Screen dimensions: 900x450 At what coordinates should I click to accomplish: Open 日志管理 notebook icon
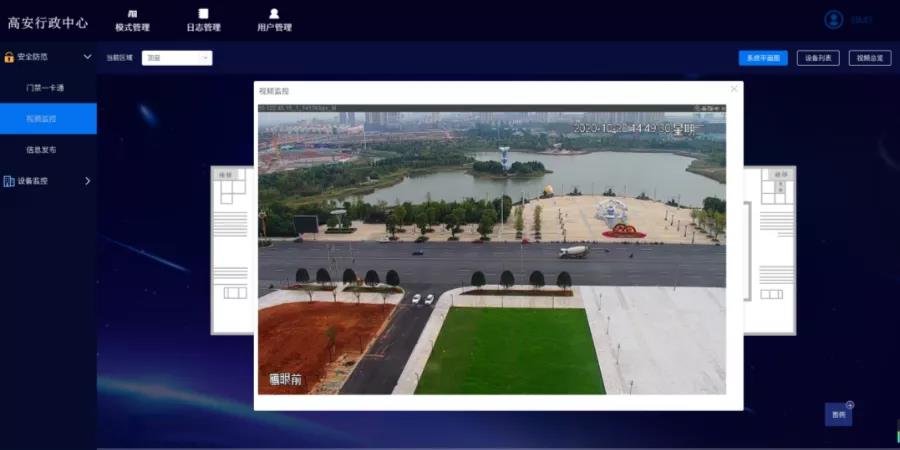pyautogui.click(x=203, y=14)
